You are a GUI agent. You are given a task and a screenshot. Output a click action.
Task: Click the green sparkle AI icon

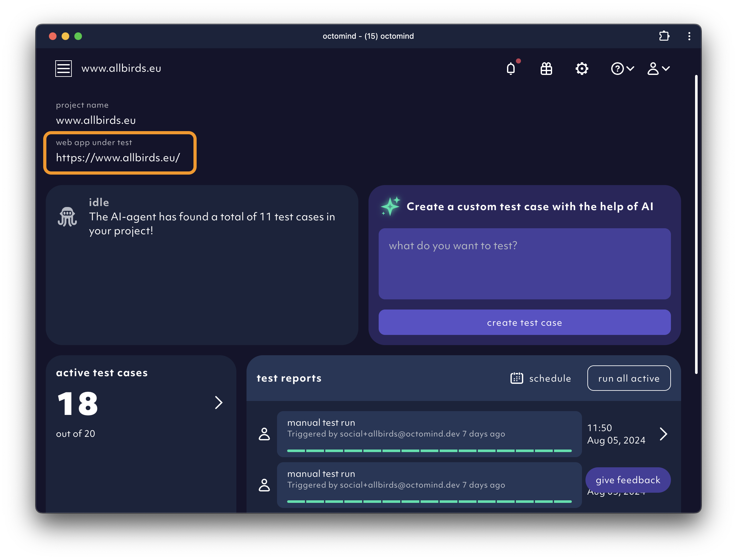pos(390,206)
